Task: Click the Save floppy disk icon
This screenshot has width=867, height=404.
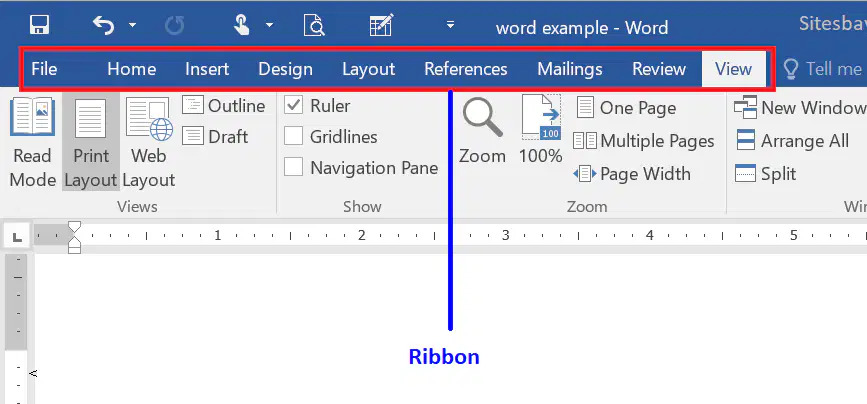Action: pos(39,25)
